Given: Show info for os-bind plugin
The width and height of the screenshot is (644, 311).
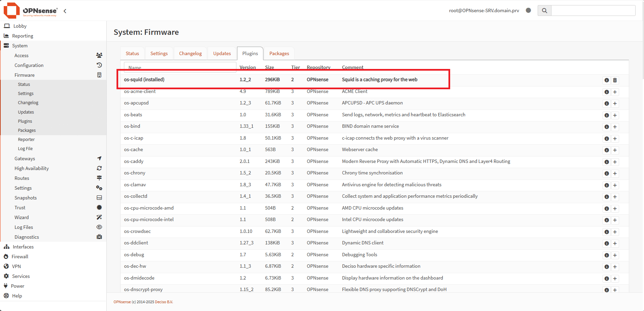Looking at the screenshot, I should click(607, 127).
